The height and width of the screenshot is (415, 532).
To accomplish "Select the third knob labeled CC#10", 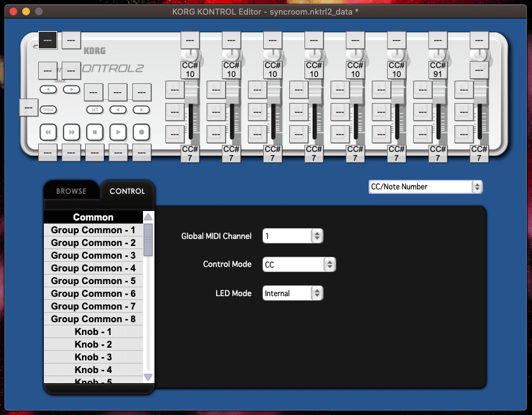I will [x=273, y=69].
